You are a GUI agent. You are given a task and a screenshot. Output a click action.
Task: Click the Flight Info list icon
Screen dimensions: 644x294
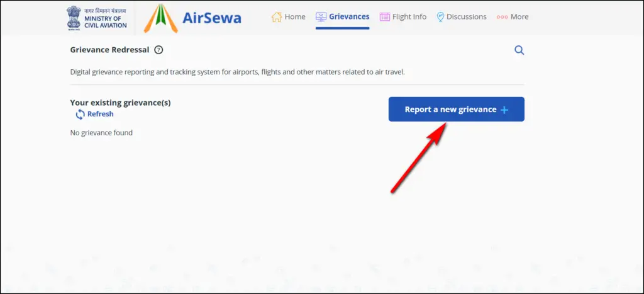[x=384, y=17]
